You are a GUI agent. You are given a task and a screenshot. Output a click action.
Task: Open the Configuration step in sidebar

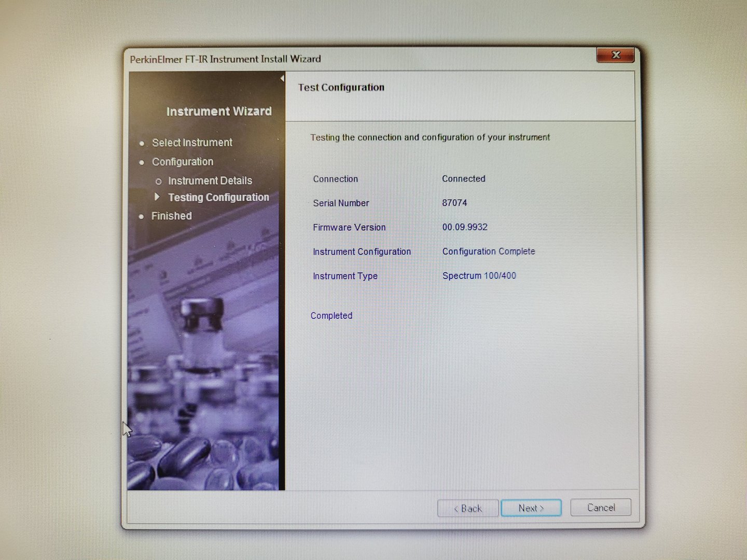[x=183, y=162]
